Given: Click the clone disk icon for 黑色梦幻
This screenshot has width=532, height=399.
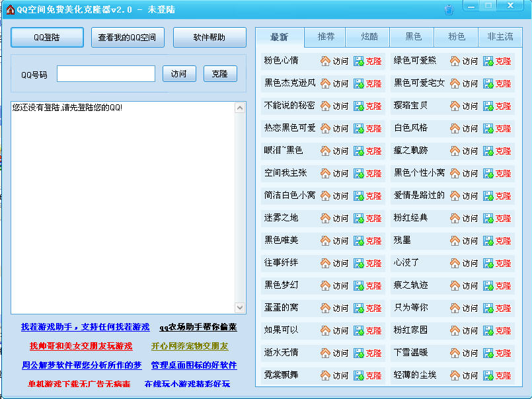Looking at the screenshot, I should pyautogui.click(x=359, y=285).
